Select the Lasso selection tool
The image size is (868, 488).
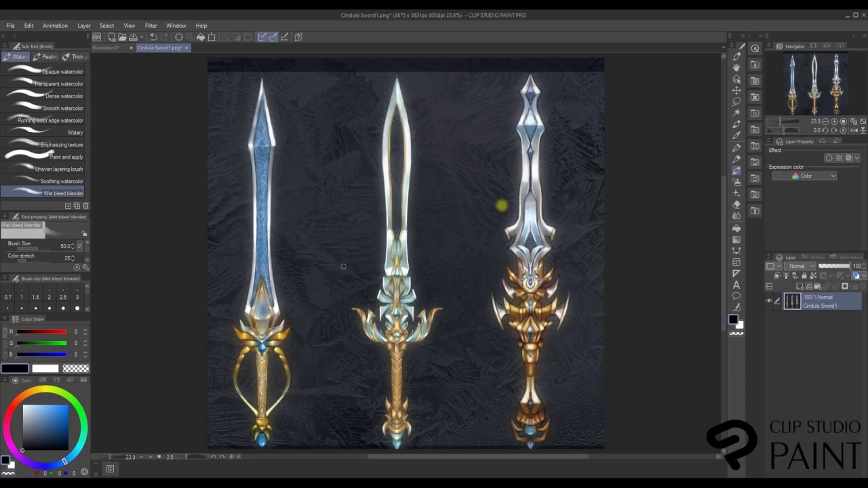(737, 102)
